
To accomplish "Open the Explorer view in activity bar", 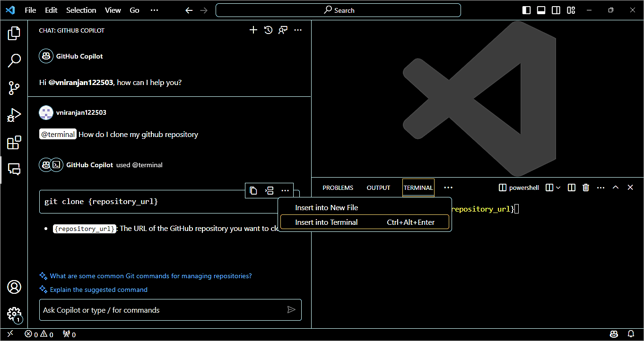I will pyautogui.click(x=14, y=33).
